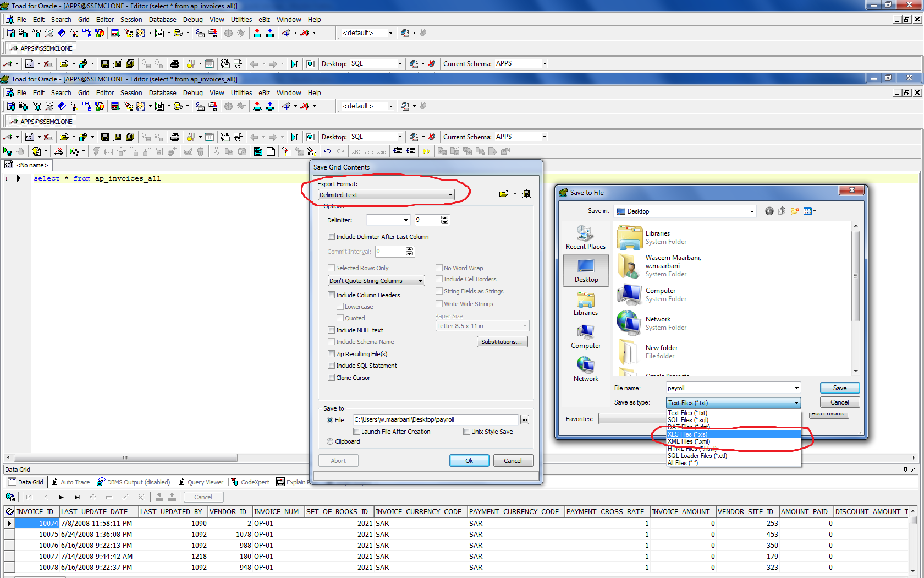
Task: Click Create New Folder icon in Save dialog
Action: point(795,211)
